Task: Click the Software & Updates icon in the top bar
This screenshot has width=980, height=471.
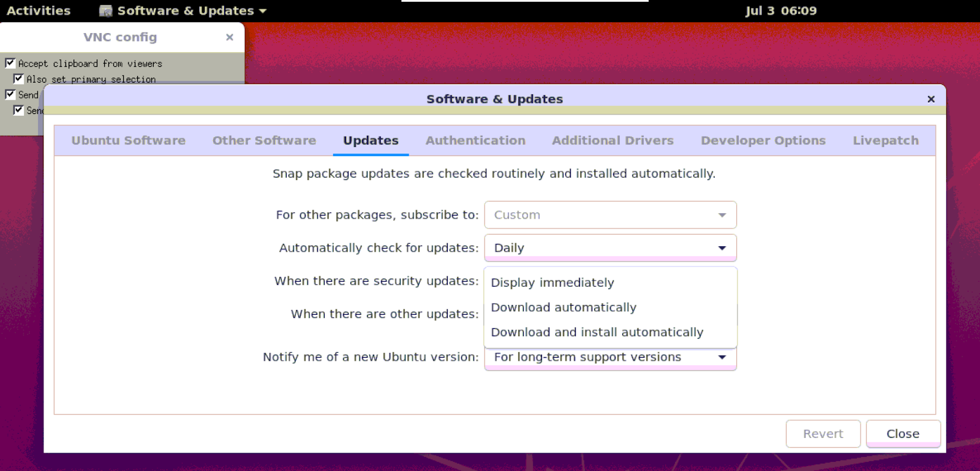Action: (106, 11)
